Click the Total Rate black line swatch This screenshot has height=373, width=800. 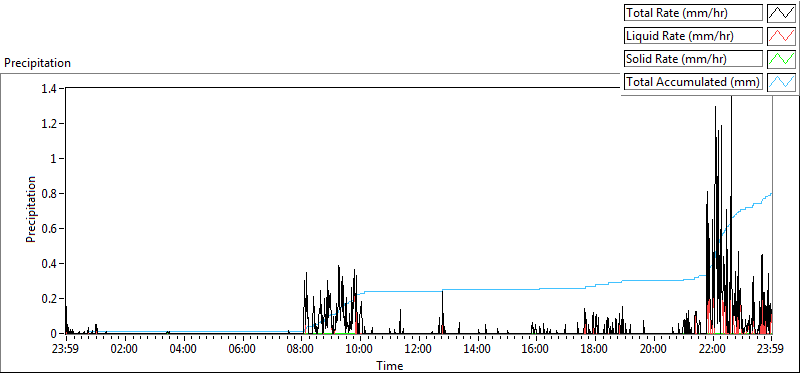pos(781,12)
